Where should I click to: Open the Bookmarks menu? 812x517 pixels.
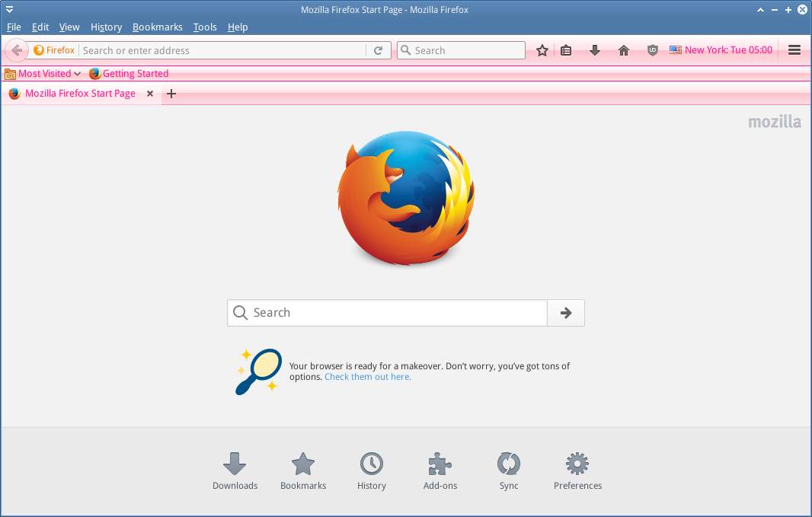pyautogui.click(x=158, y=27)
